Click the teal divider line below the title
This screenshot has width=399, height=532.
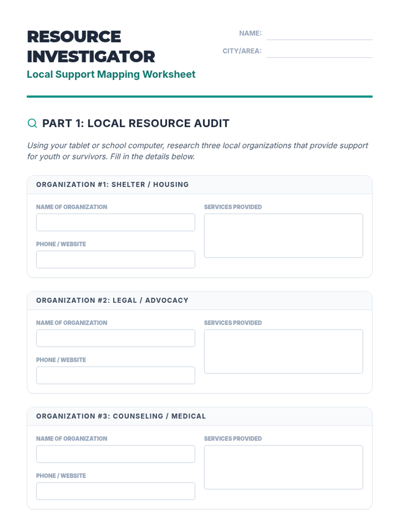pyautogui.click(x=199, y=97)
